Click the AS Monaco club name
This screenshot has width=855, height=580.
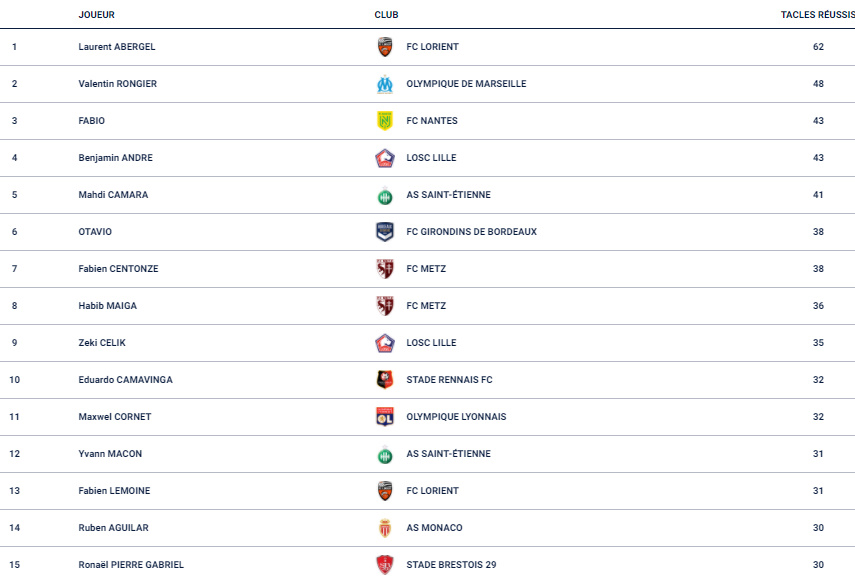(434, 528)
